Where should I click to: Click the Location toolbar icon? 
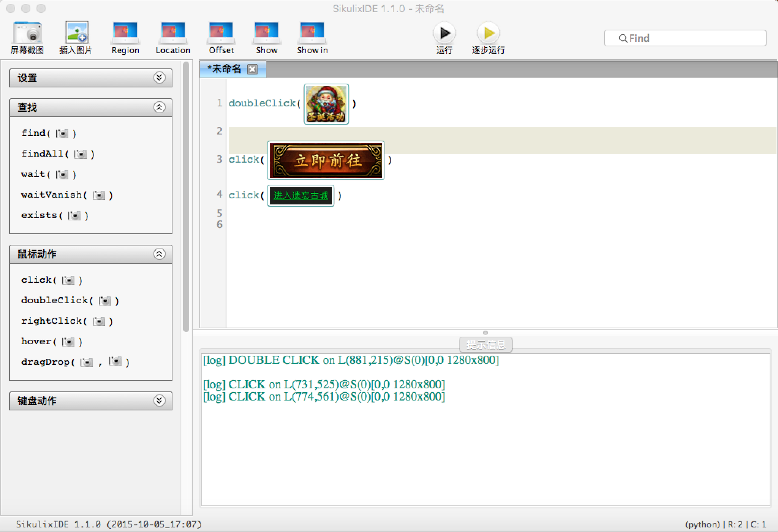coord(173,33)
